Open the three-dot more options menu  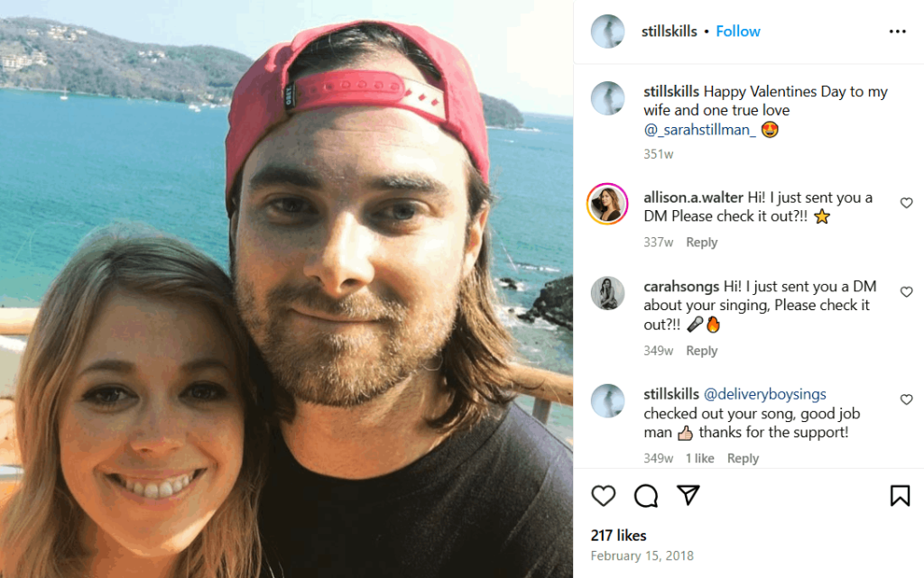click(x=898, y=32)
